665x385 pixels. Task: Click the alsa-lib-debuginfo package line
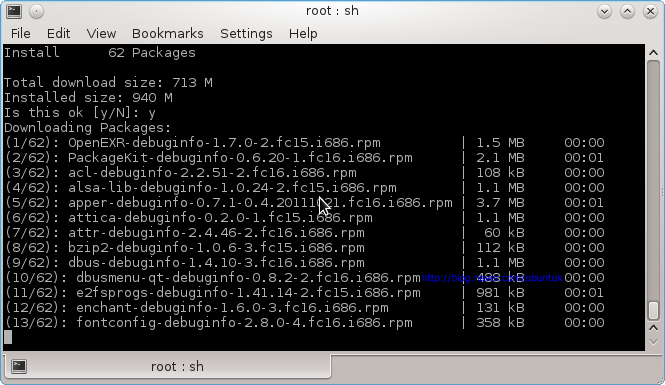[305, 188]
